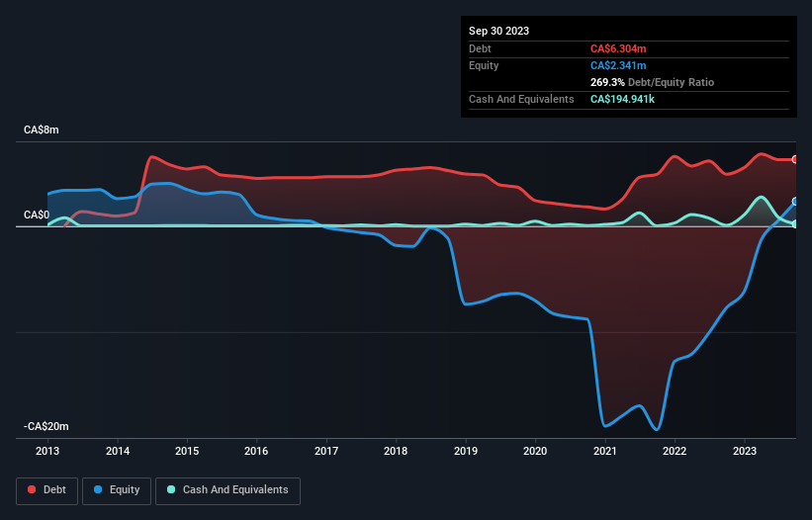This screenshot has width=812, height=520.
Task: Toggle Cash And Equivalents legend button
Action: (x=227, y=490)
